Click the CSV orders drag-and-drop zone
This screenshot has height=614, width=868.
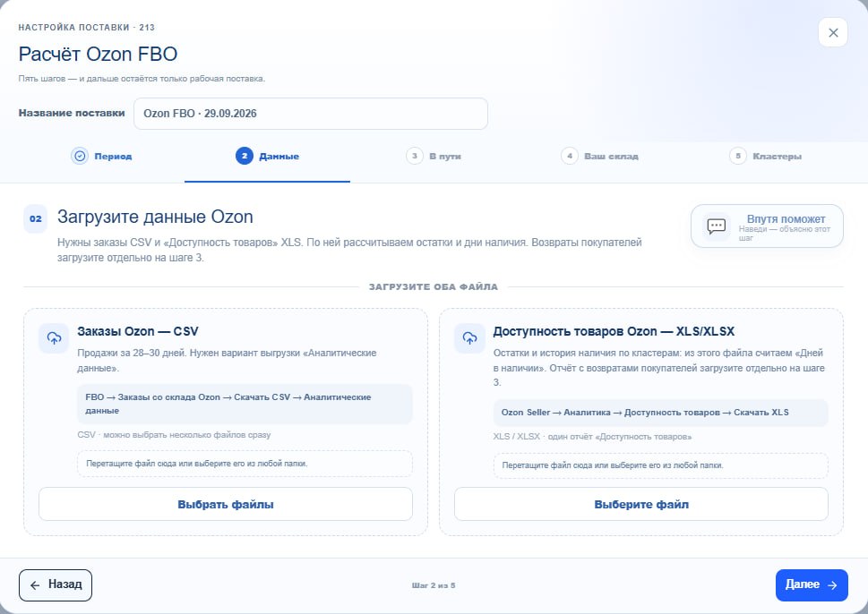click(x=245, y=464)
